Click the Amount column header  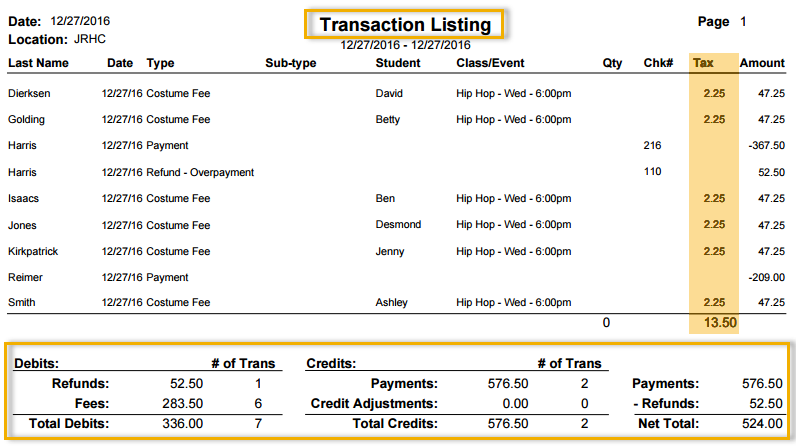762,63
